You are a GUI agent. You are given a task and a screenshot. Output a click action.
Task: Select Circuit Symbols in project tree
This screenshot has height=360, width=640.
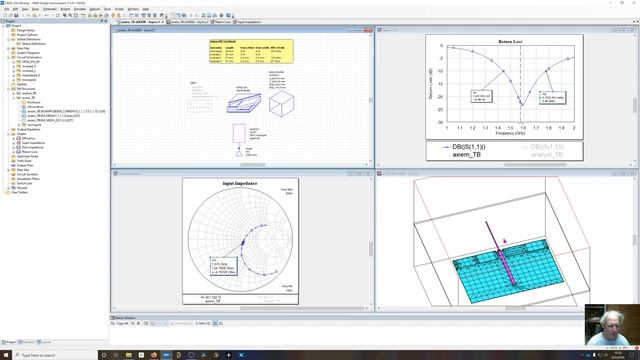(27, 174)
